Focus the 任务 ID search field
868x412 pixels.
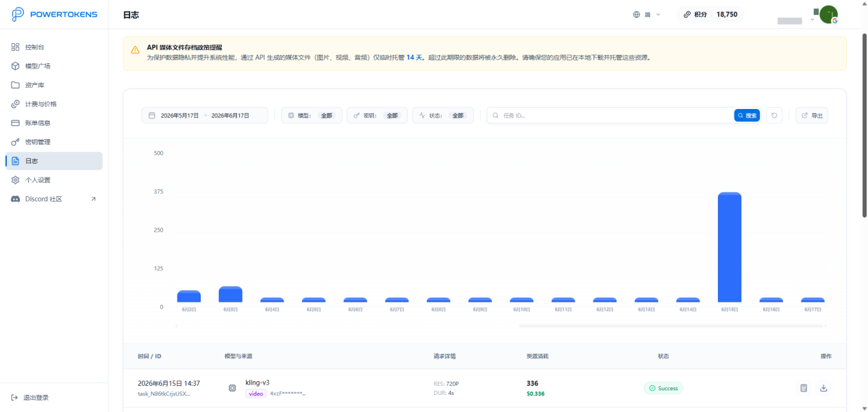[x=610, y=116]
